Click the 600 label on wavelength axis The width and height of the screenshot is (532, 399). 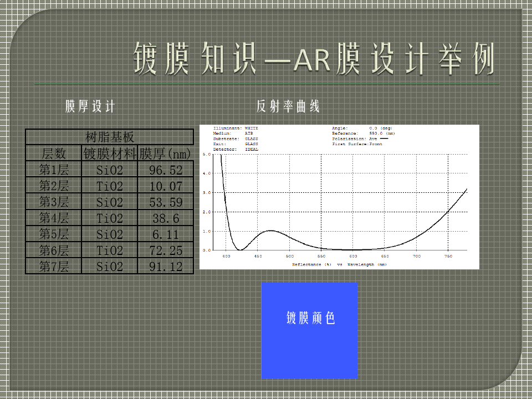coord(353,256)
